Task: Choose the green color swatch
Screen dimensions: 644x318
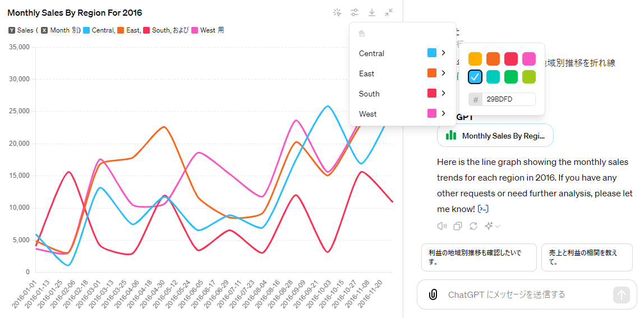Action: 511,77
